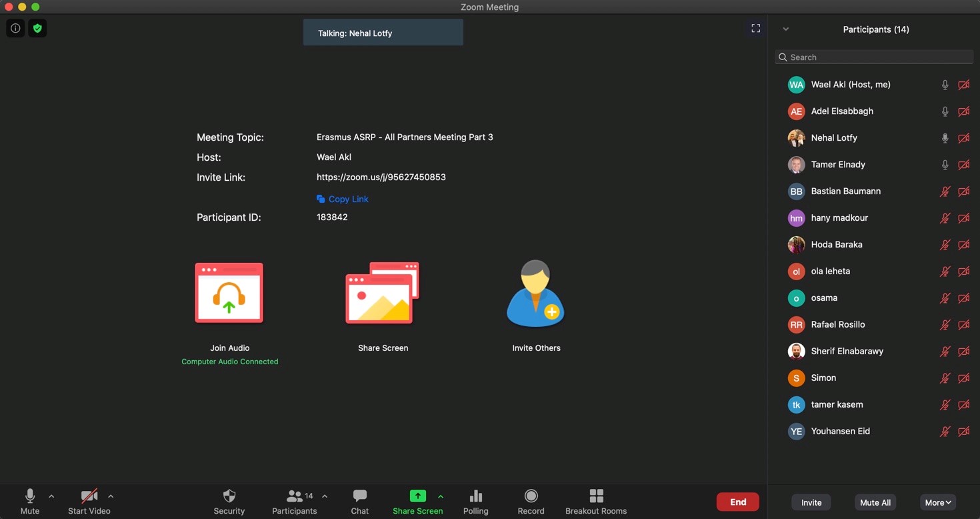
Task: Click Mute All button
Action: (875, 502)
